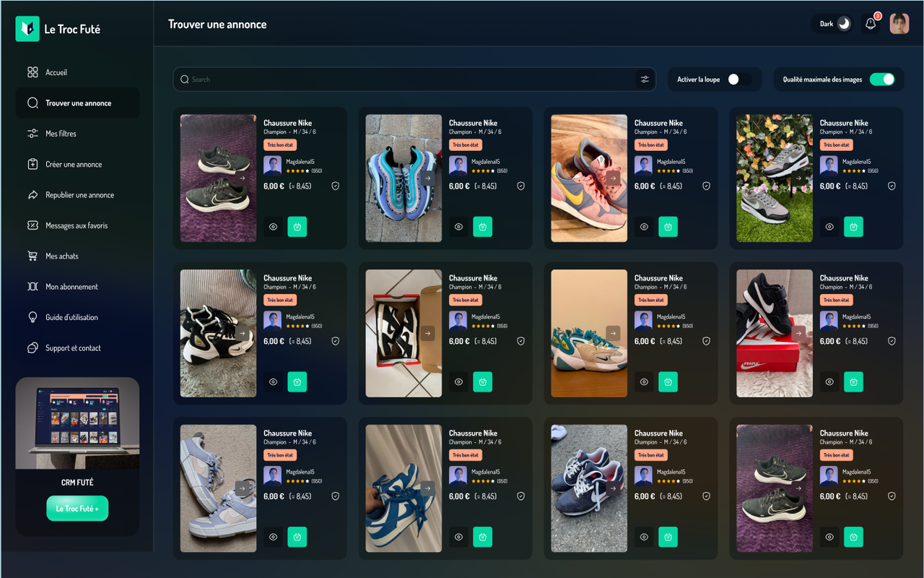Click the shopping cart icon for Mes achats
Image resolution: width=924 pixels, height=578 pixels.
click(32, 256)
